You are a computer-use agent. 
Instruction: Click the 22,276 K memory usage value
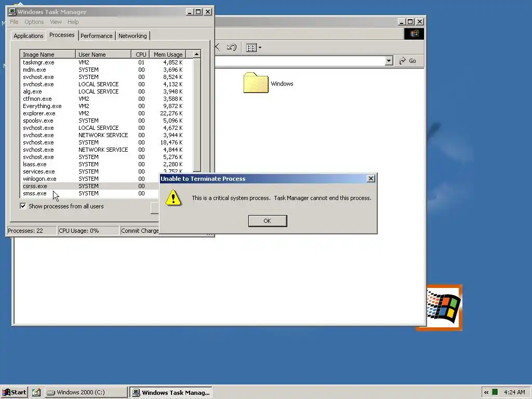[171, 113]
